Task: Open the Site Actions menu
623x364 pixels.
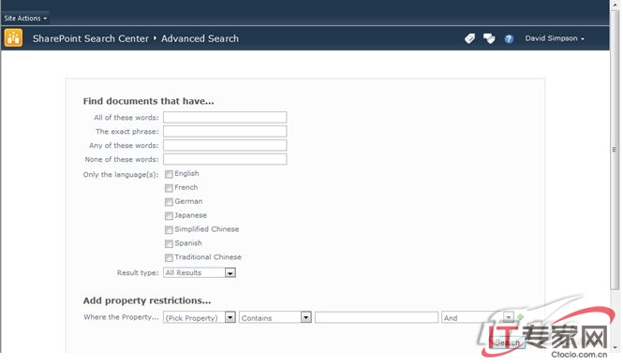Action: (25, 19)
